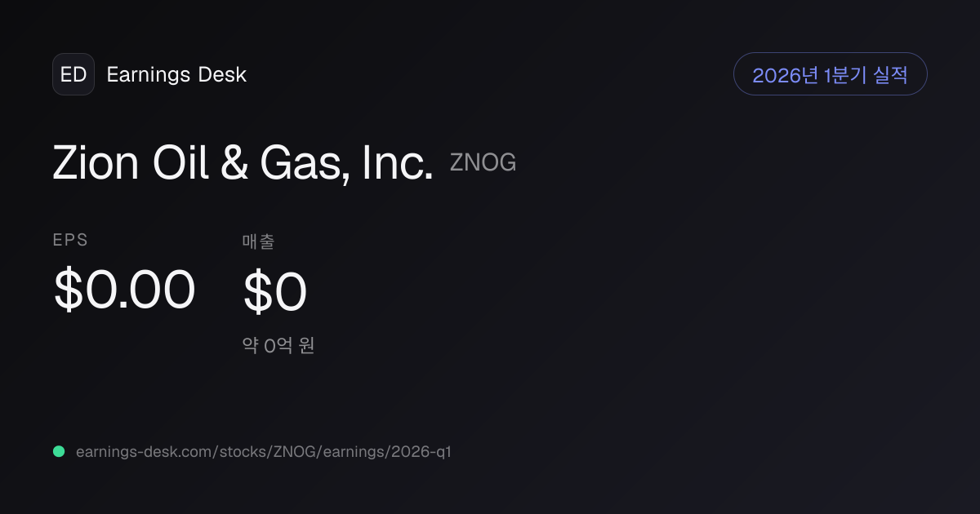Click the green status dot
Viewport: 980px width, 514px height.
pos(59,451)
